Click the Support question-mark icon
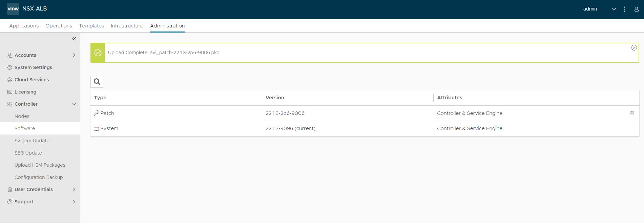Image resolution: width=644 pixels, height=223 pixels. (10, 202)
